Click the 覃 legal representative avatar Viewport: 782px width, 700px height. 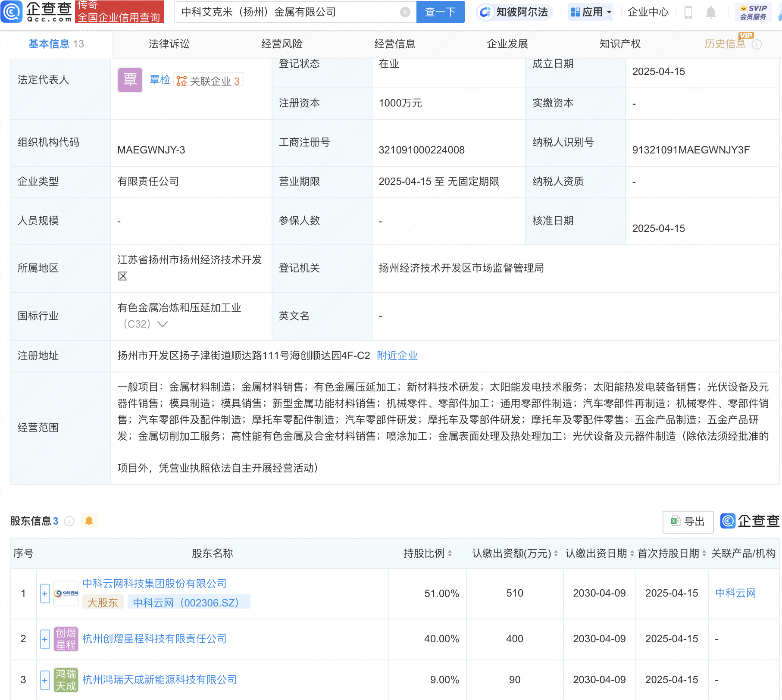click(x=130, y=80)
